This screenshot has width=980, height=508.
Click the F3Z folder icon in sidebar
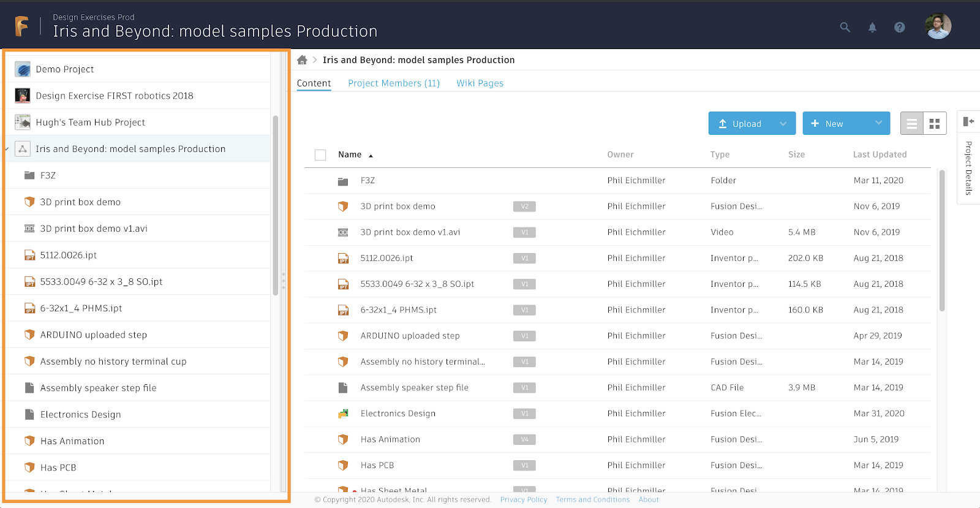click(29, 175)
